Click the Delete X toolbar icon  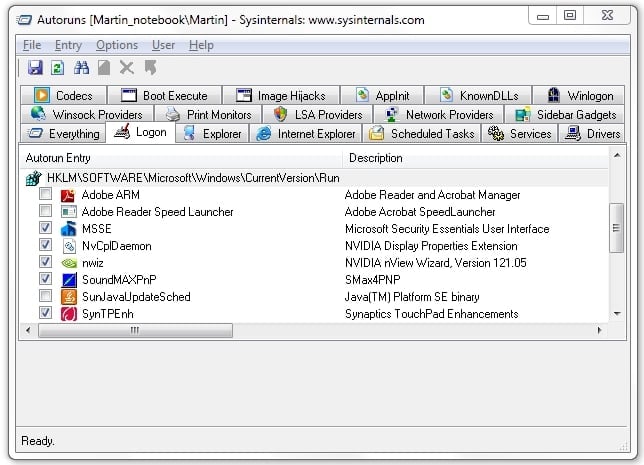coord(126,67)
